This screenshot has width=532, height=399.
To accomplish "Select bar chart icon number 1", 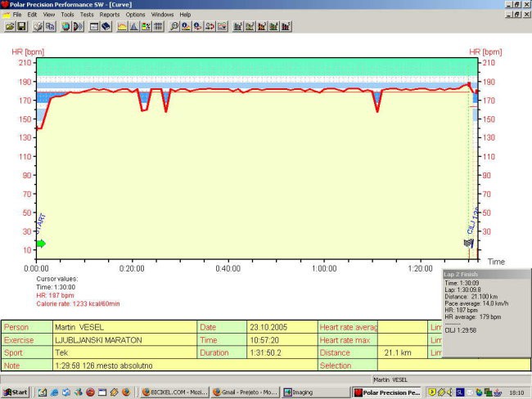I will coord(238,26).
